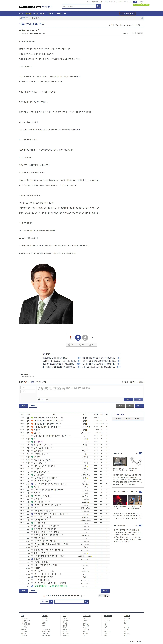Screen dimensions: 163x644
Task: Open the 제목+내용 search type dropdown
Action: [x=47, y=602]
